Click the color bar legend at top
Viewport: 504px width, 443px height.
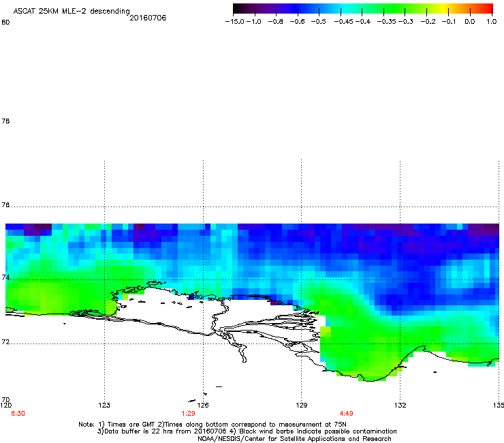[363, 9]
